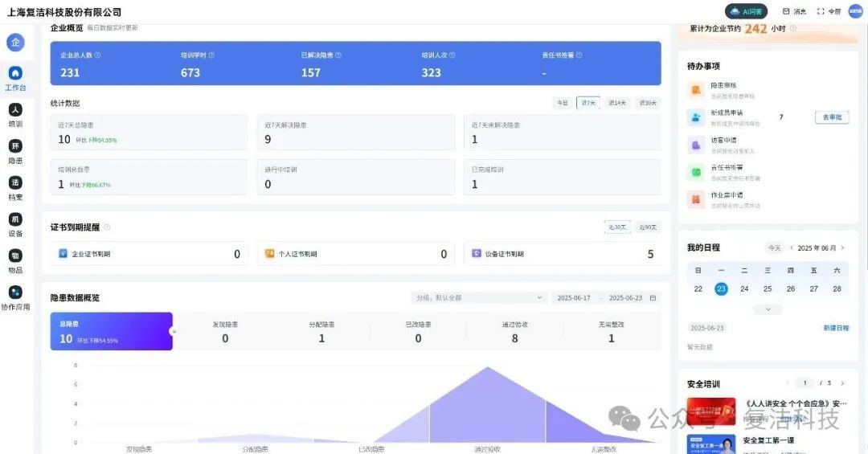
Task: Open the 人人讲安全 training video thumbnail
Action: pos(710,411)
